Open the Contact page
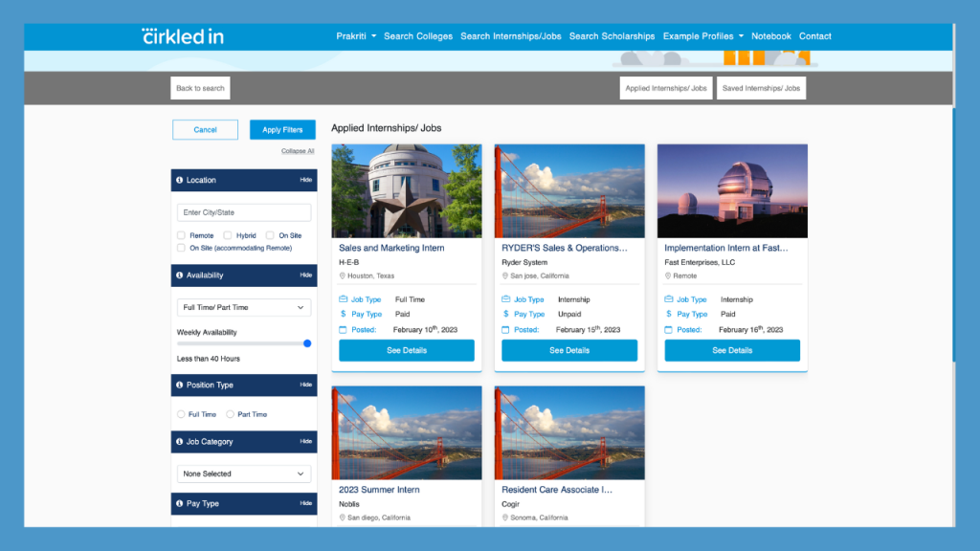 pyautogui.click(x=815, y=36)
